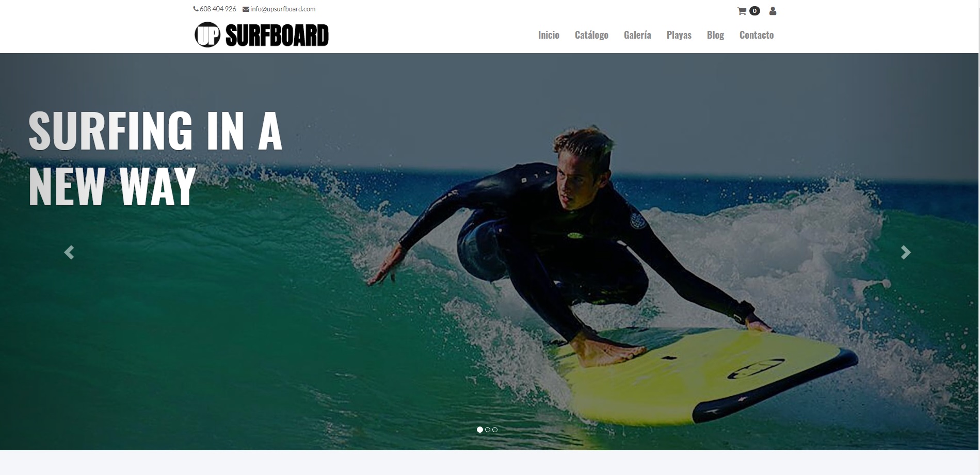Open the Catálogo menu item

591,35
